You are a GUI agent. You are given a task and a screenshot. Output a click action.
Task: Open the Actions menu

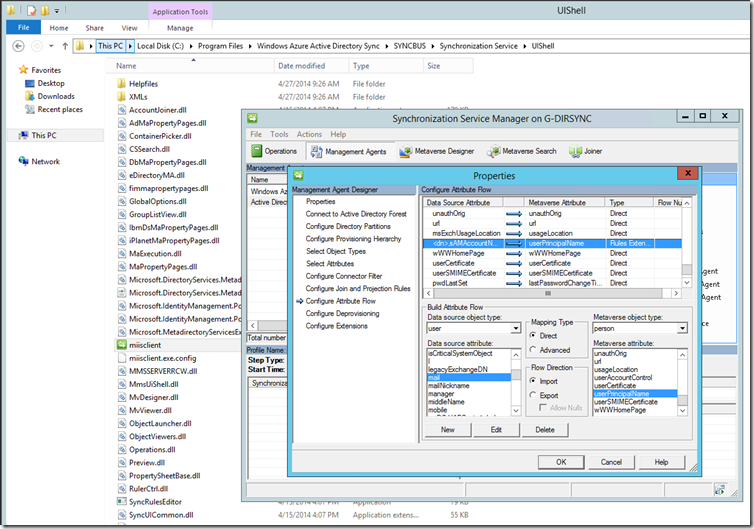click(309, 134)
